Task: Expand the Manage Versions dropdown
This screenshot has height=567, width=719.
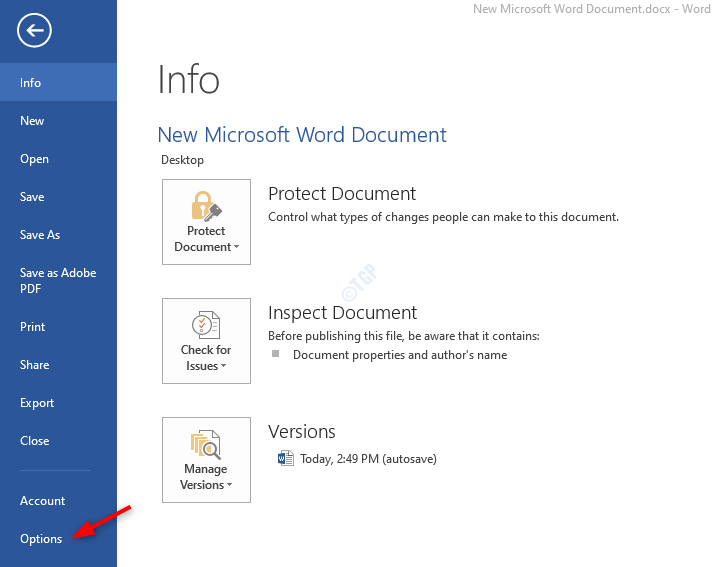Action: [x=206, y=460]
